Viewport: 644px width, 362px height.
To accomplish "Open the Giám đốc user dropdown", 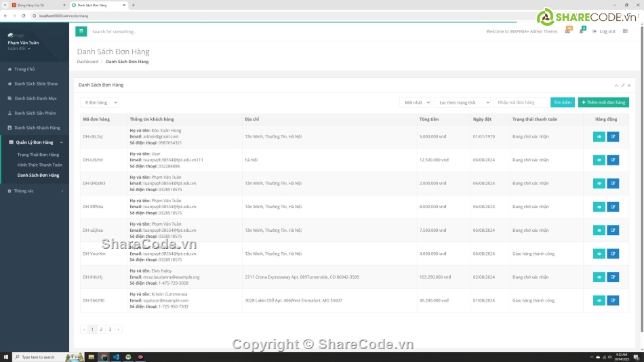I will coord(19,49).
